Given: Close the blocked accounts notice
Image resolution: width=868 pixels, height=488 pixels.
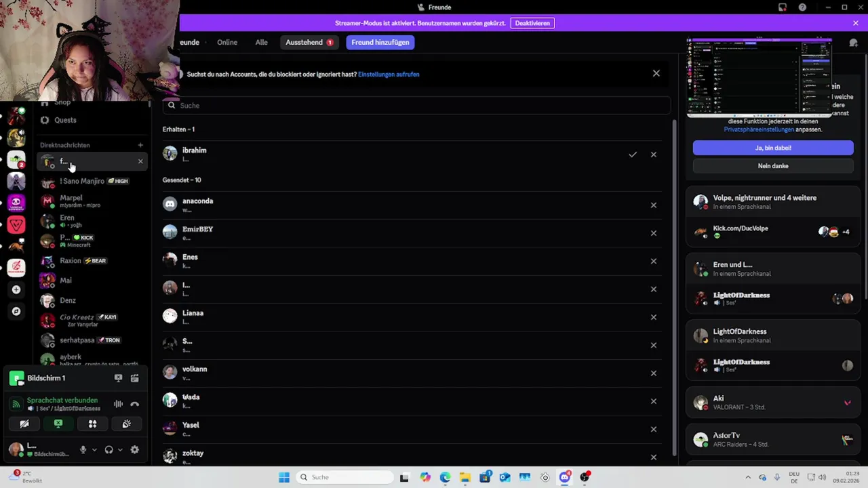Looking at the screenshot, I should click(x=656, y=73).
